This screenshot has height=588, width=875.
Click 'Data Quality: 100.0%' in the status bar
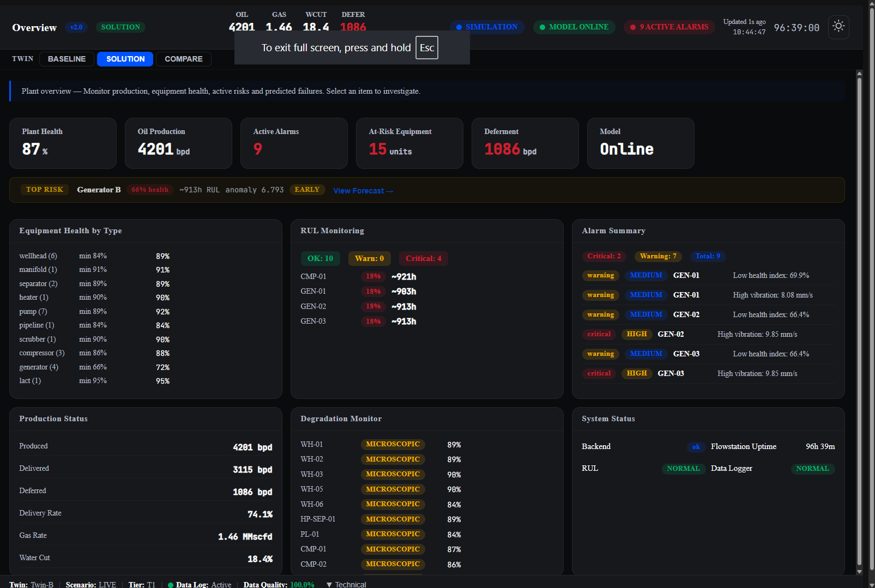(279, 585)
